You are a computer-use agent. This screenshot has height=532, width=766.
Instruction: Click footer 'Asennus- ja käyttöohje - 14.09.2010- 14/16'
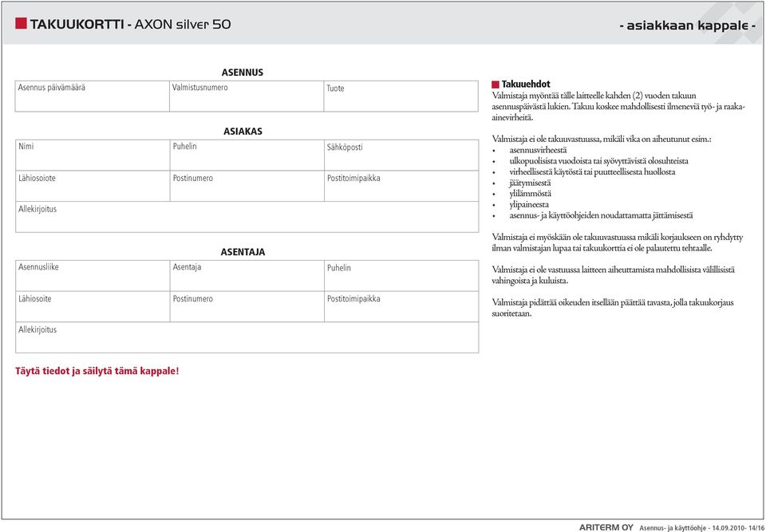click(701, 528)
